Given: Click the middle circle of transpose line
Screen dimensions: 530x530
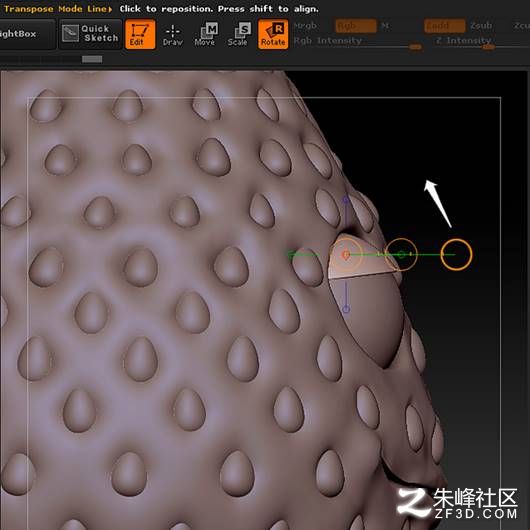Looking at the screenshot, I should [401, 255].
